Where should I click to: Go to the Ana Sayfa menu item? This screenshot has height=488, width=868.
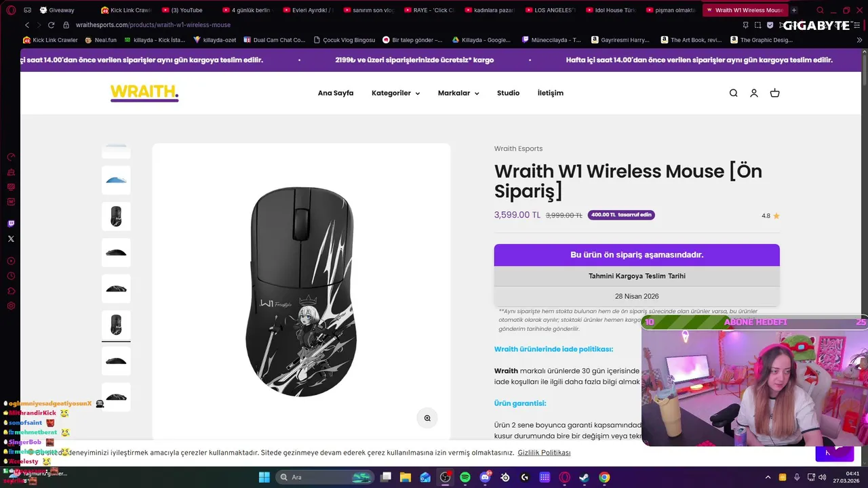tap(336, 94)
